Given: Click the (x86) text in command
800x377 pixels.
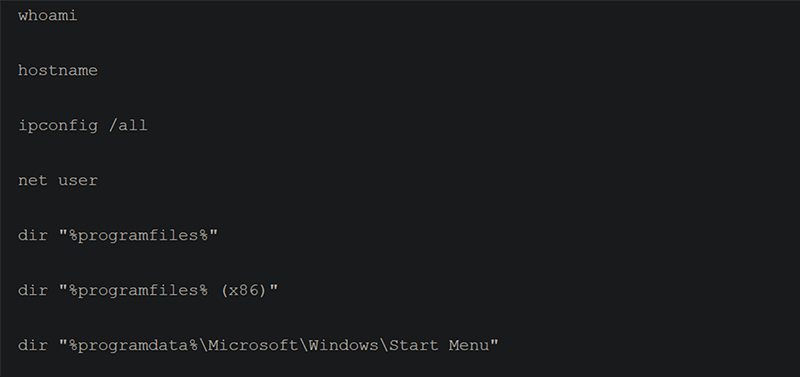Looking at the screenshot, I should pos(243,291).
